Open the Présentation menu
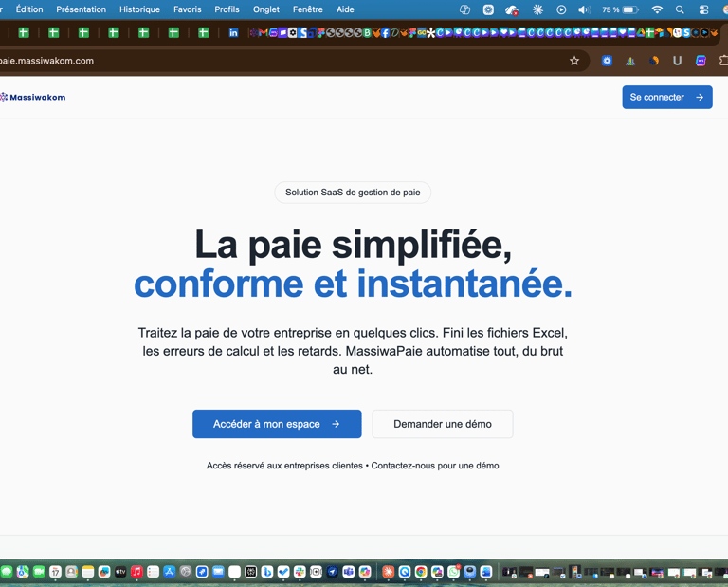 tap(81, 9)
